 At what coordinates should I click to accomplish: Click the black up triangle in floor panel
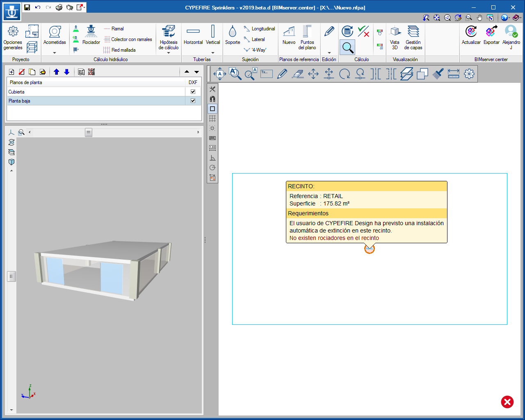(187, 72)
